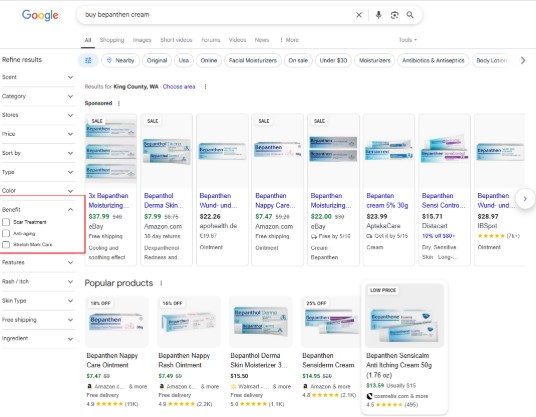
Task: Select the All results tab
Action: [88, 40]
